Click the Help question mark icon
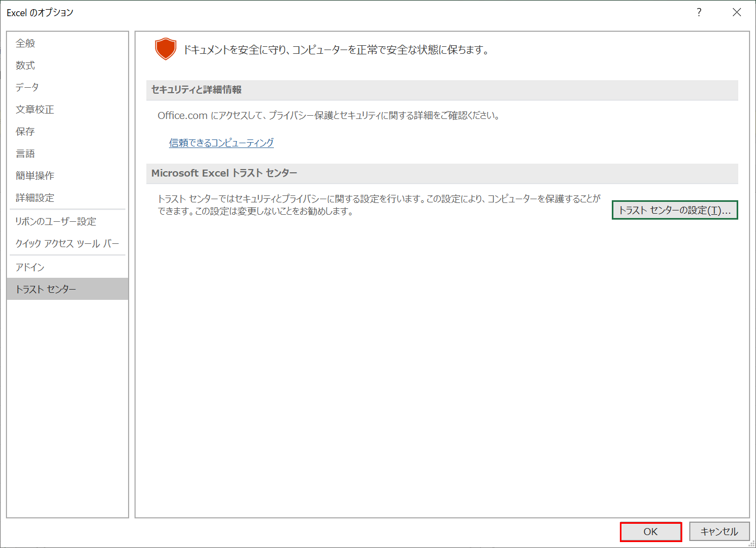756x548 pixels. tap(698, 12)
